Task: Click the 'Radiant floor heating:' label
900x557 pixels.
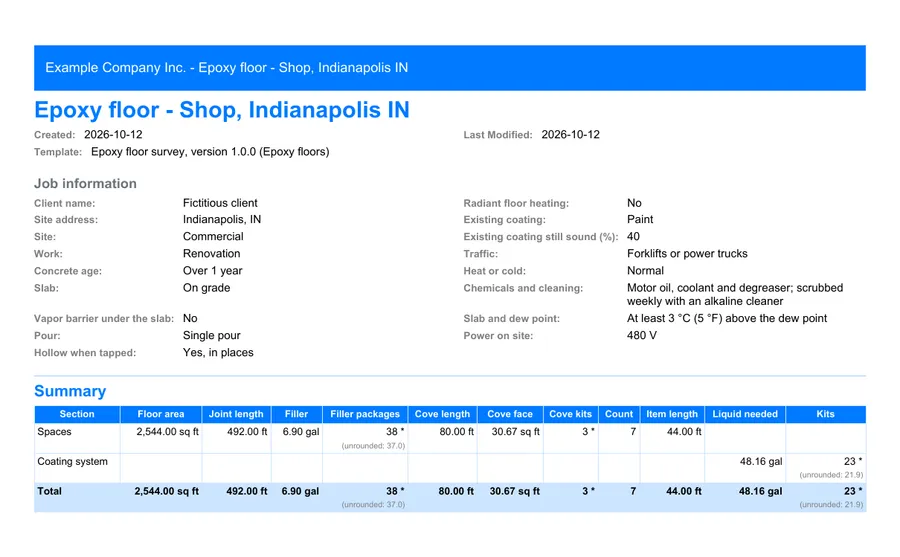Action: [516, 203]
